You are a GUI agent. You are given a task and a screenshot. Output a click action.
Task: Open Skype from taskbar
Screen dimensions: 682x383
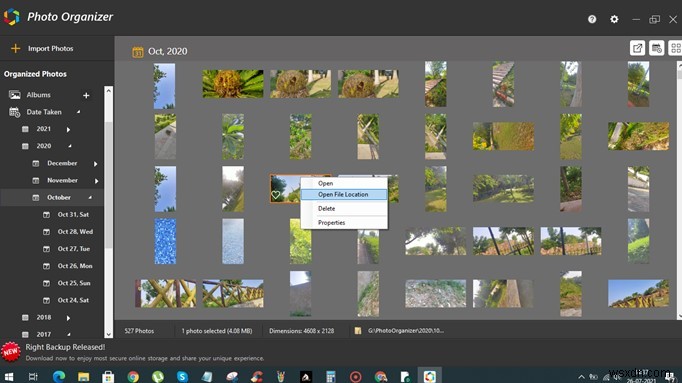[x=182, y=376]
